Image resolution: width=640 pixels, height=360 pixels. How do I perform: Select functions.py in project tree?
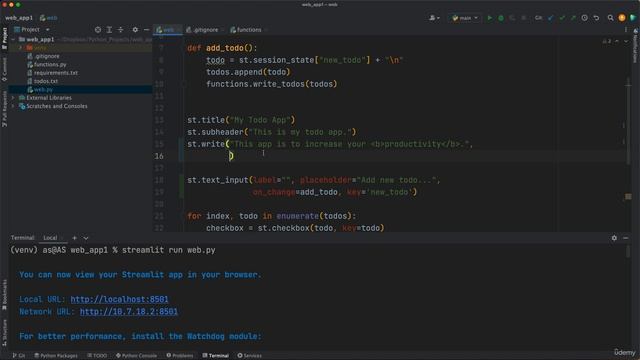[x=47, y=64]
